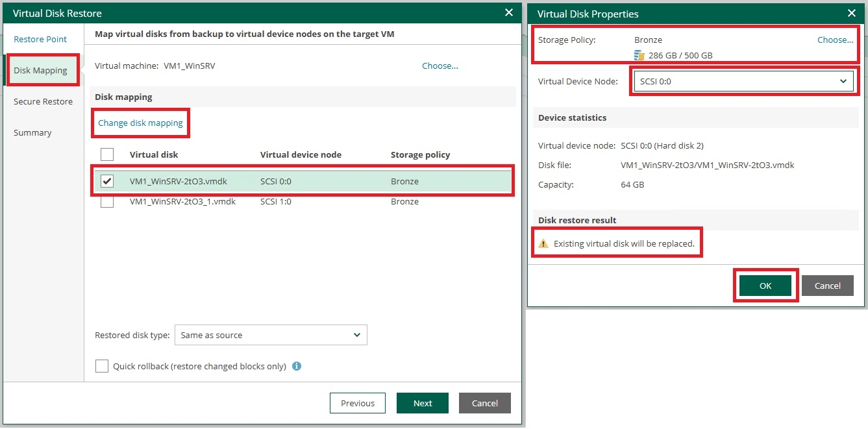Click 'Existing virtual disk will be replaced' message
Image resolution: width=868 pixels, height=429 pixels.
pyautogui.click(x=624, y=244)
